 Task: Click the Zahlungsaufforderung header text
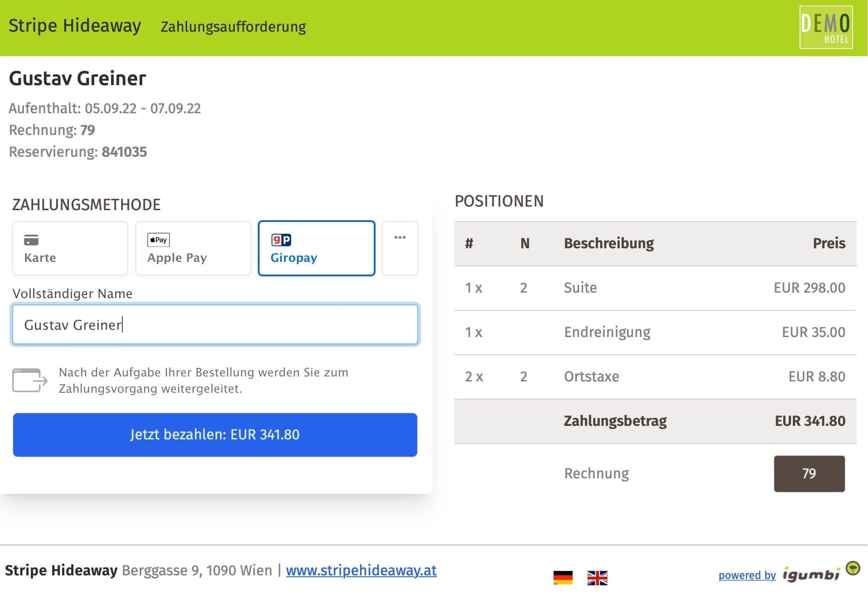tap(233, 27)
